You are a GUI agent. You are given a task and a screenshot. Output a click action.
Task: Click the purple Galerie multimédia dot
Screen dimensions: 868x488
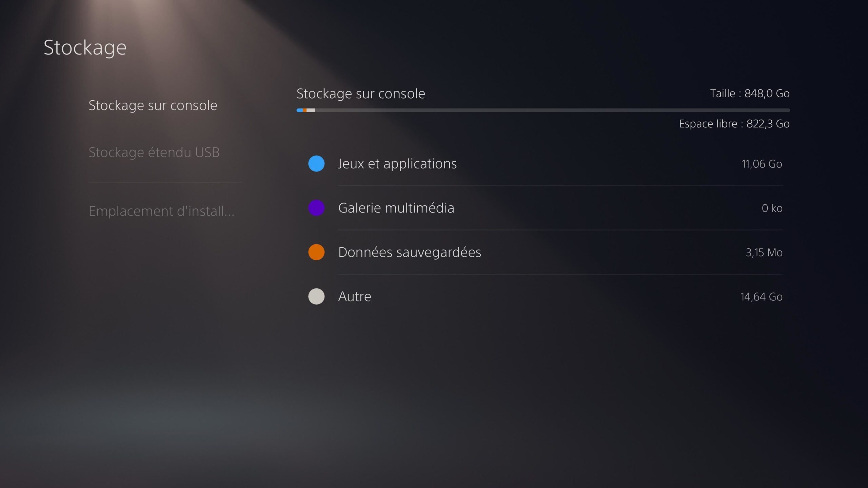pos(316,207)
